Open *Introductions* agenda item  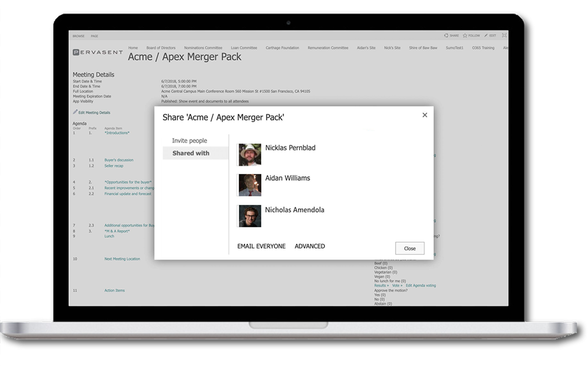point(117,133)
